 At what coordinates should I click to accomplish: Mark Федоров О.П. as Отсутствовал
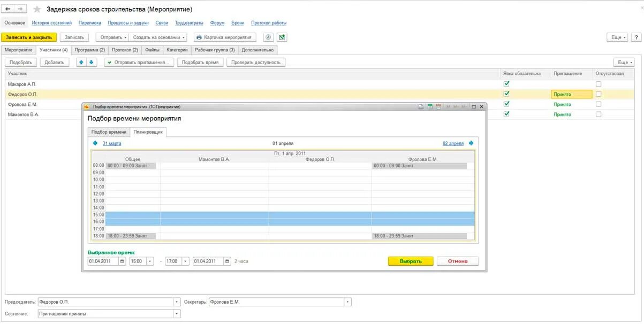point(598,94)
